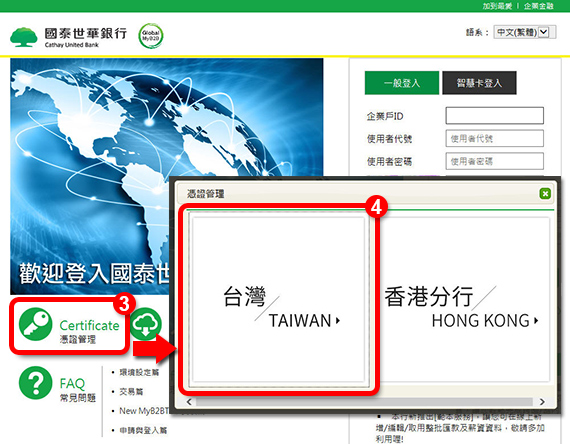Click the cloud download icon

point(146,324)
